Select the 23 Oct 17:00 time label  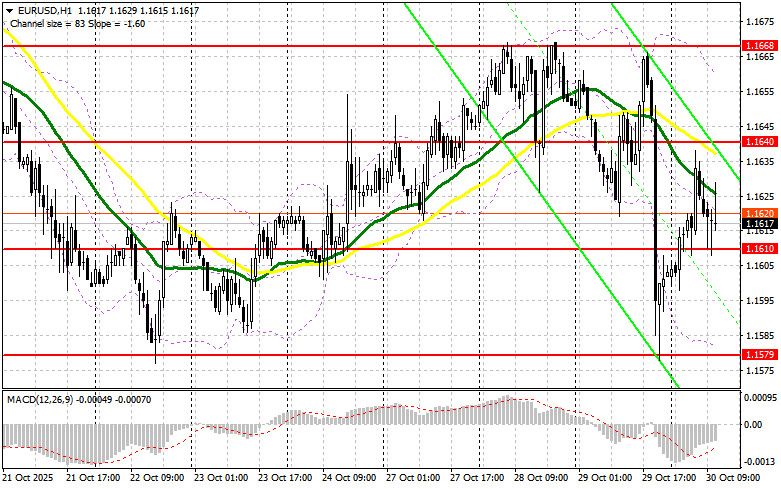[285, 478]
